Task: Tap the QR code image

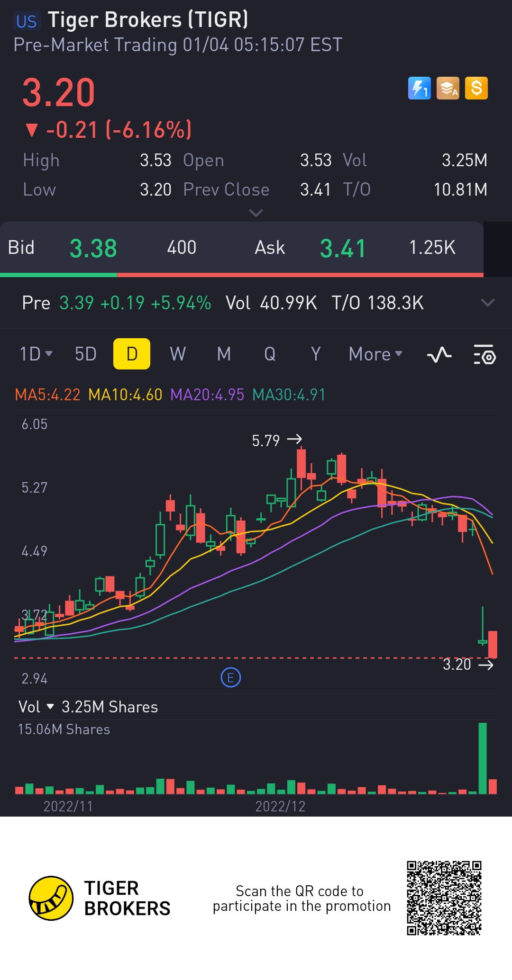Action: click(444, 898)
